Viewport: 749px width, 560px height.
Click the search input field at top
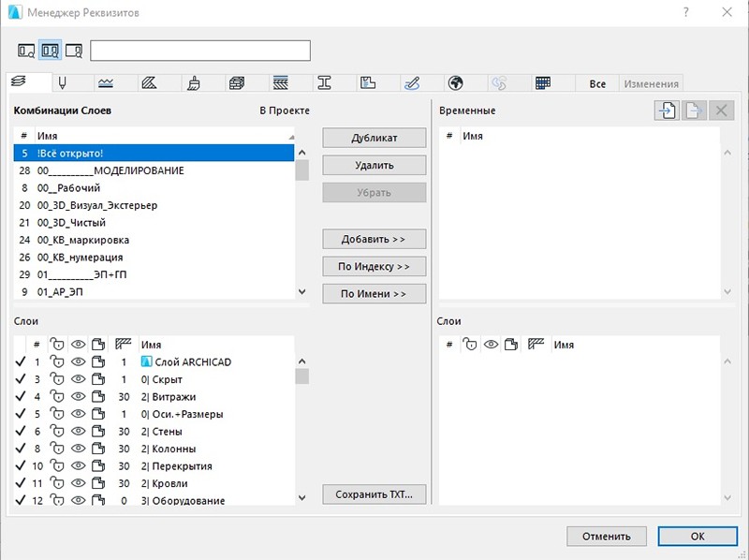pos(199,51)
